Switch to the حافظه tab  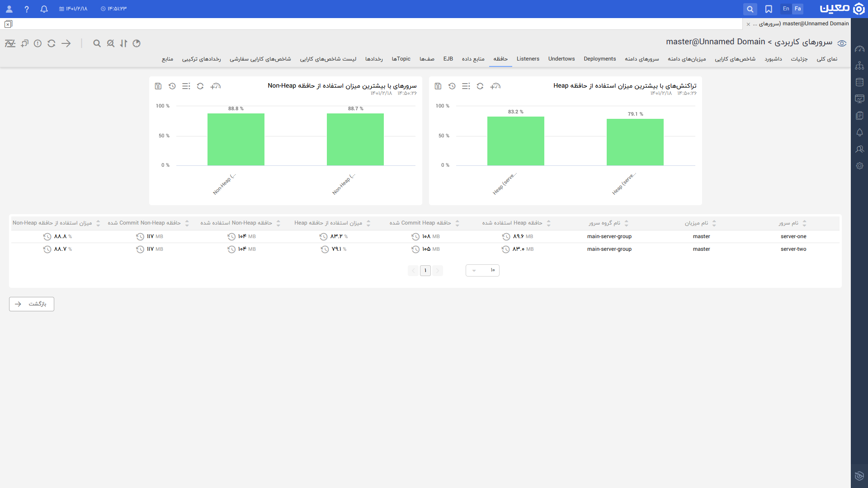[x=500, y=59]
